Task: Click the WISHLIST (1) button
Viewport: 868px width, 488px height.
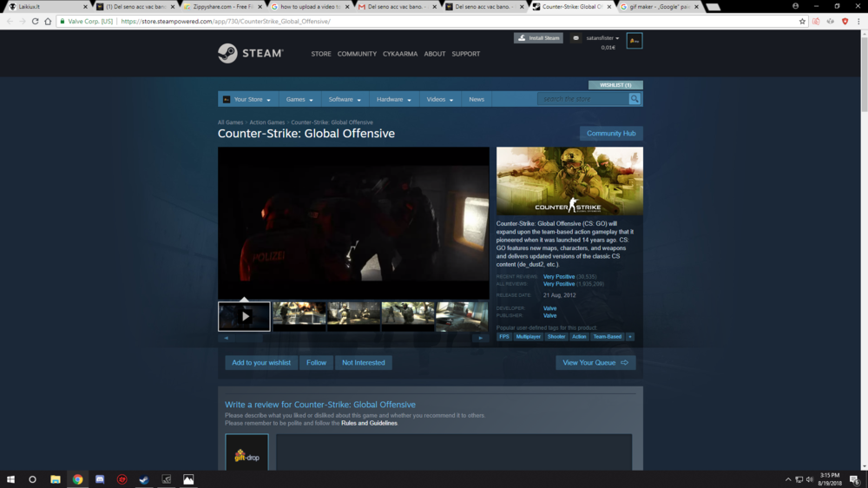Action: [x=615, y=85]
